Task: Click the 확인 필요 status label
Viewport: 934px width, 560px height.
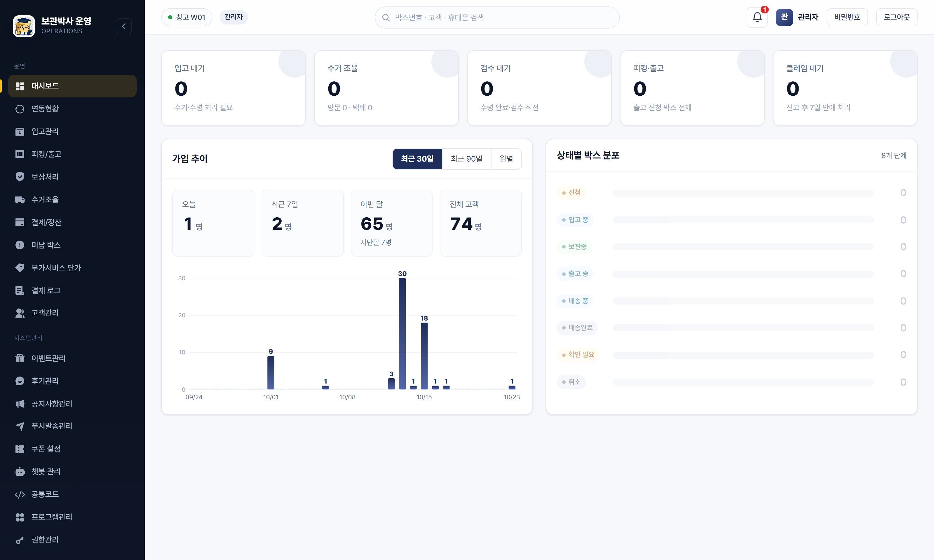Action: tap(578, 355)
